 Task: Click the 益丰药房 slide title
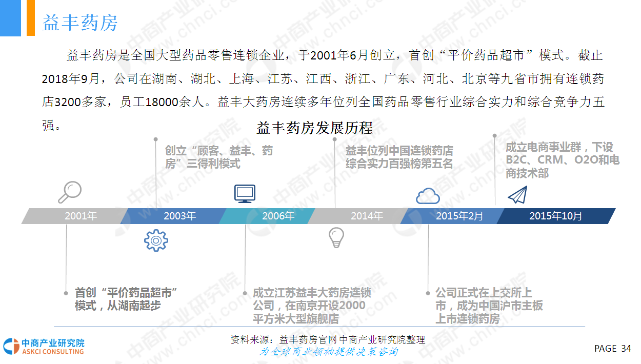pos(79,23)
